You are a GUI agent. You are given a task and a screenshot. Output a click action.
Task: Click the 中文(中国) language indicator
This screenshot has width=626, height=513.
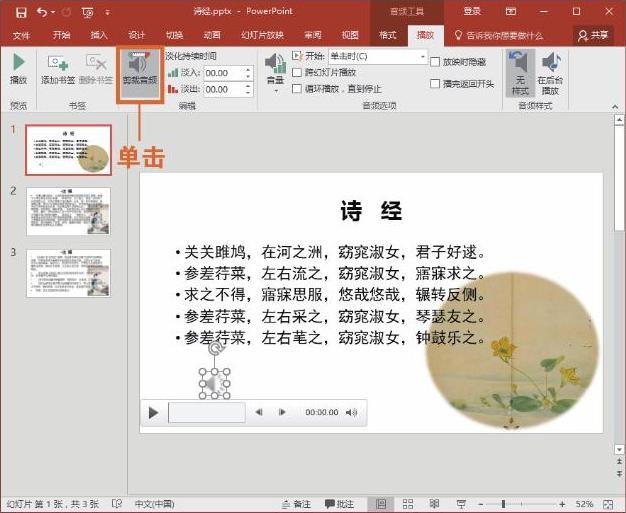coord(155,504)
